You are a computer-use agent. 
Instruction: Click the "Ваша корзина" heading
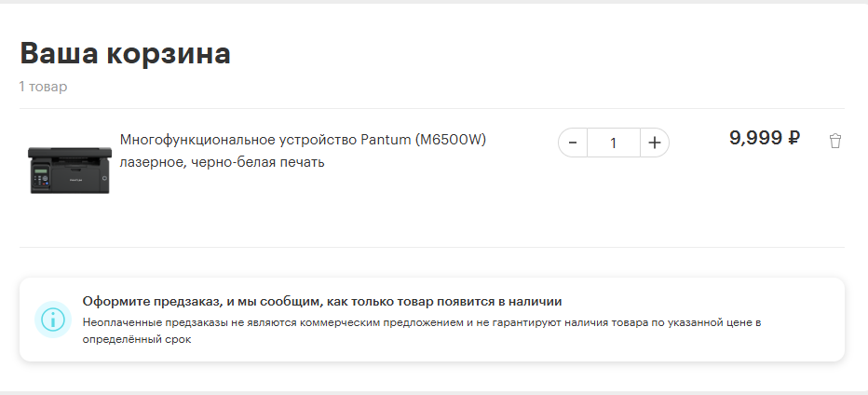pos(125,53)
